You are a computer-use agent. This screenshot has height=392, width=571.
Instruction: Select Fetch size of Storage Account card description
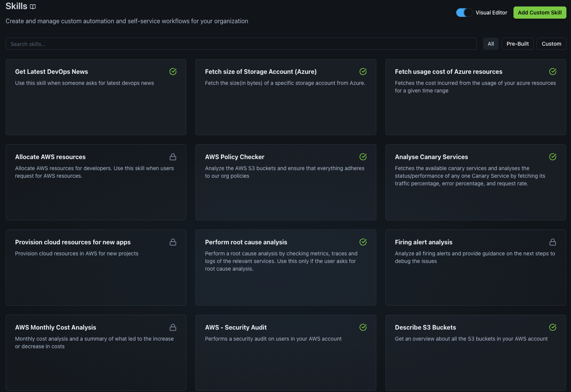click(285, 83)
